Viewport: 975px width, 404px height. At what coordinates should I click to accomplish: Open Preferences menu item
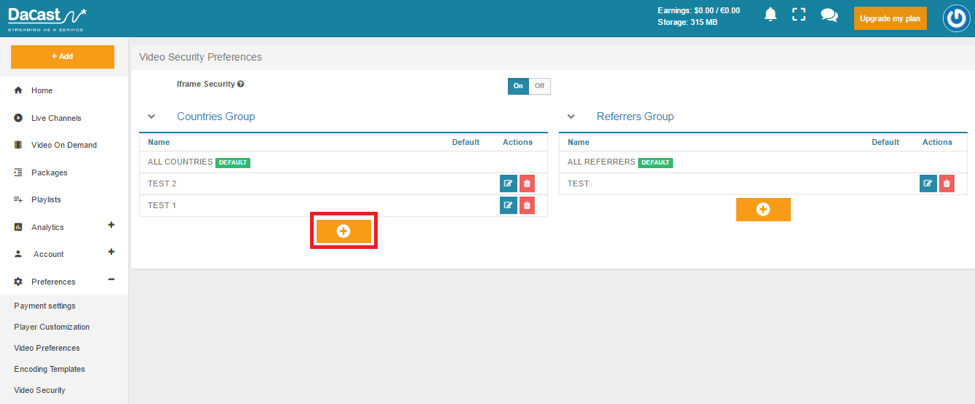53,282
